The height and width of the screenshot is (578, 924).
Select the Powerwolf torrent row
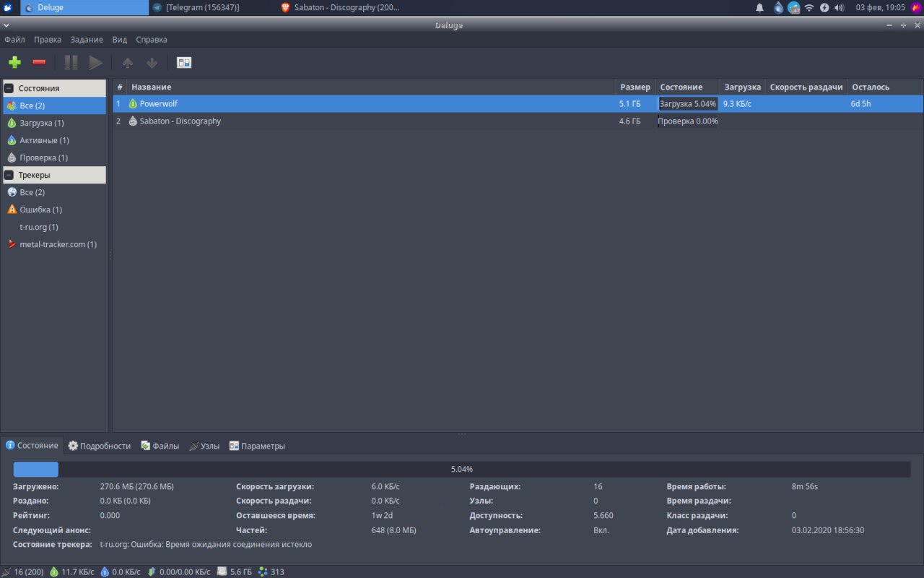tap(518, 104)
